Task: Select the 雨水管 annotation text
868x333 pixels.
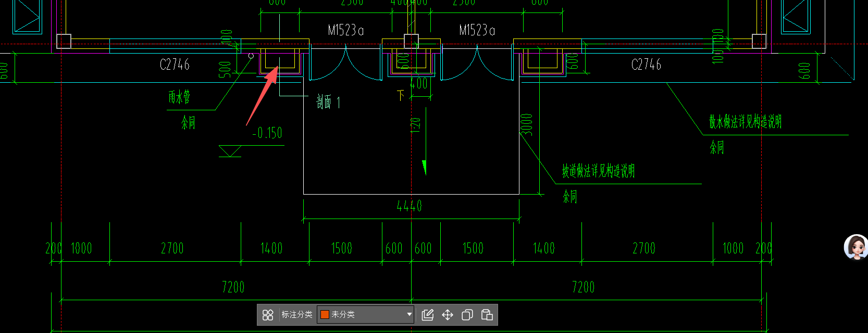Action: pos(179,97)
